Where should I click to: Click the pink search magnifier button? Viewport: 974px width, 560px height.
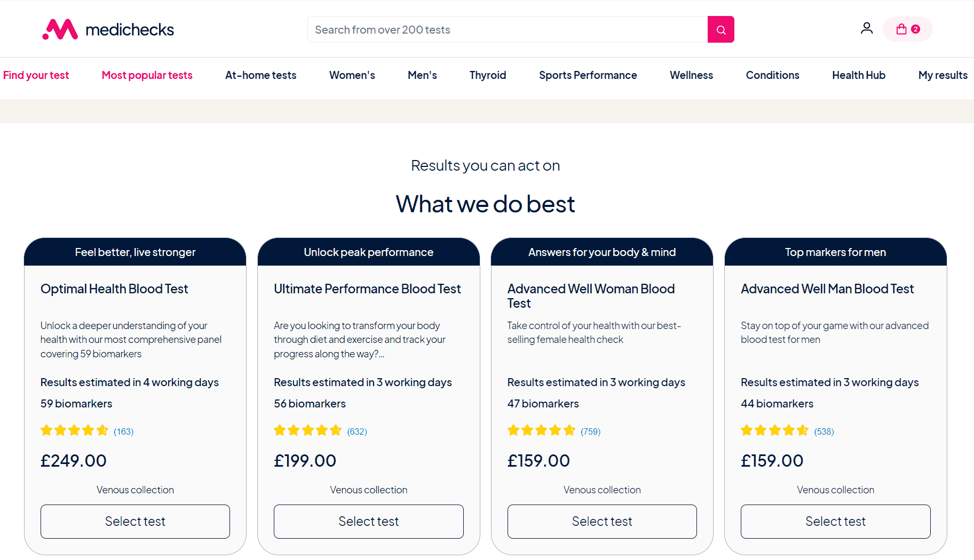click(720, 29)
